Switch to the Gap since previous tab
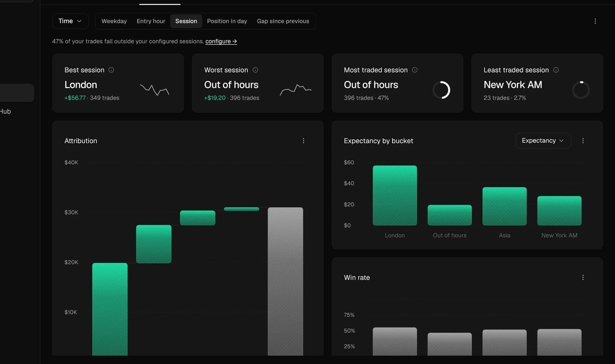Screen dimensions: 615x364 (x=283, y=21)
